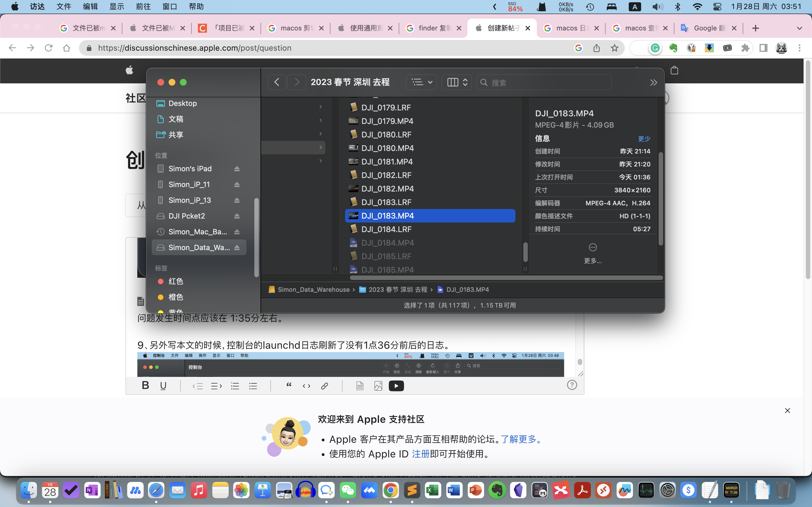Eject the DJI Pcket2 drive
The width and height of the screenshot is (812, 507).
237,216
